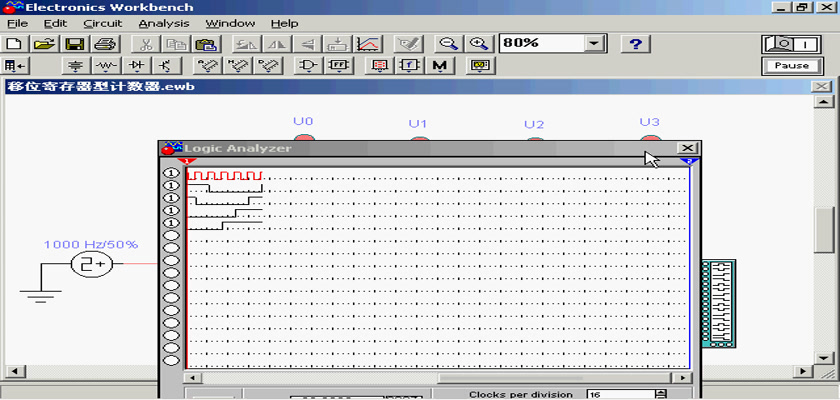The height and width of the screenshot is (400, 840).
Task: Click the zoom in magnifier icon
Action: (480, 44)
